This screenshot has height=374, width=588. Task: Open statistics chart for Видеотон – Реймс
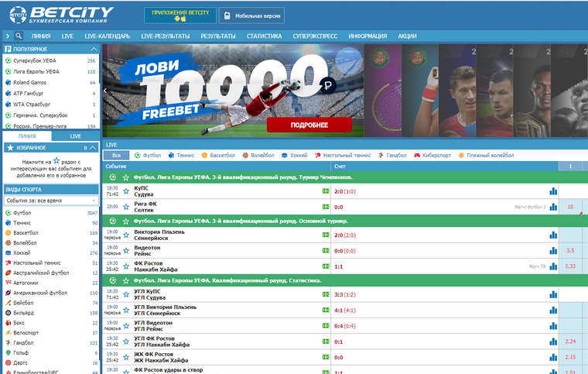click(553, 251)
